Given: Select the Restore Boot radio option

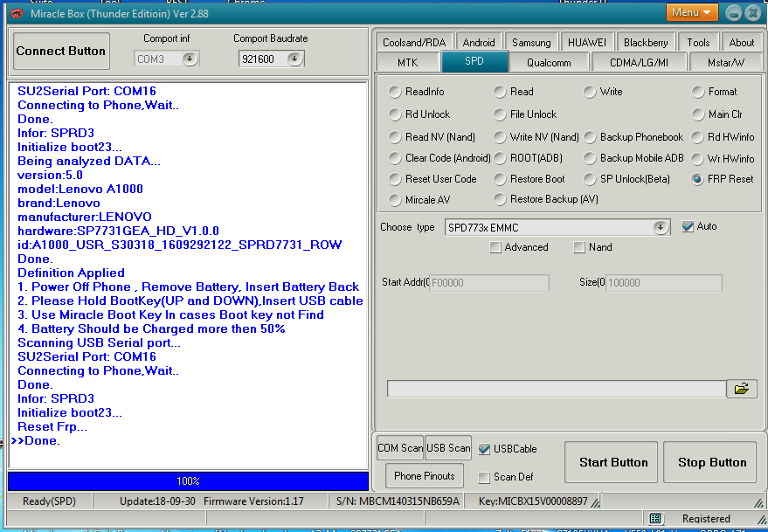Looking at the screenshot, I should pos(499,179).
